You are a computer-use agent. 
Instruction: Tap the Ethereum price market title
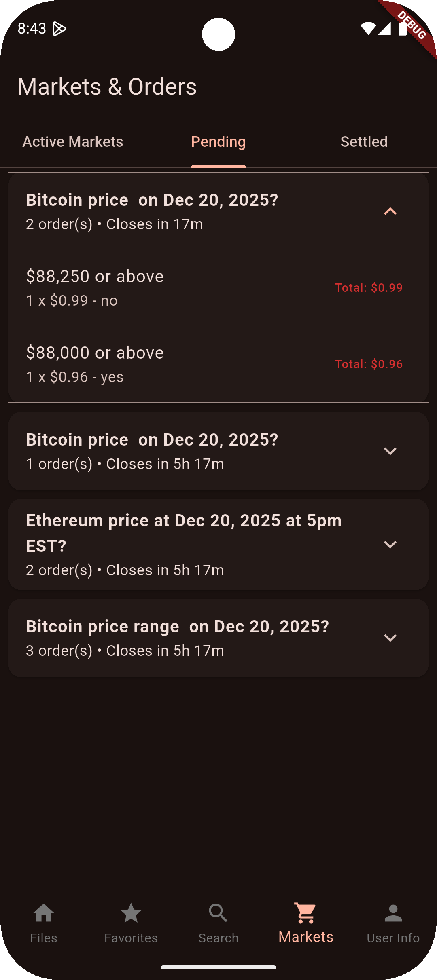tap(184, 533)
